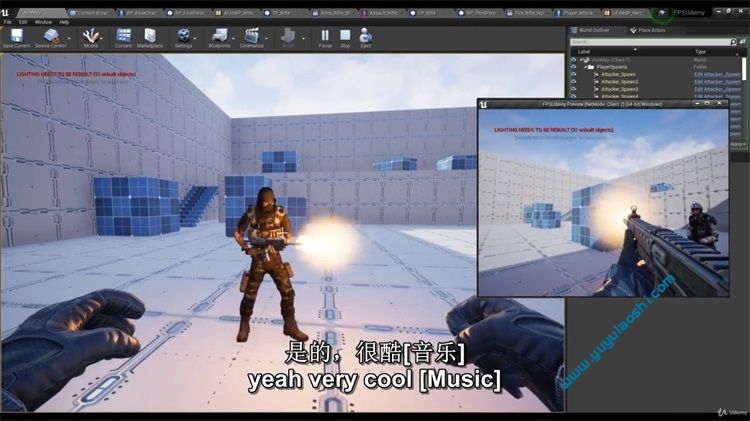Click the Place Actors tab icon
Viewport: 750px width, 421px height.
(633, 30)
